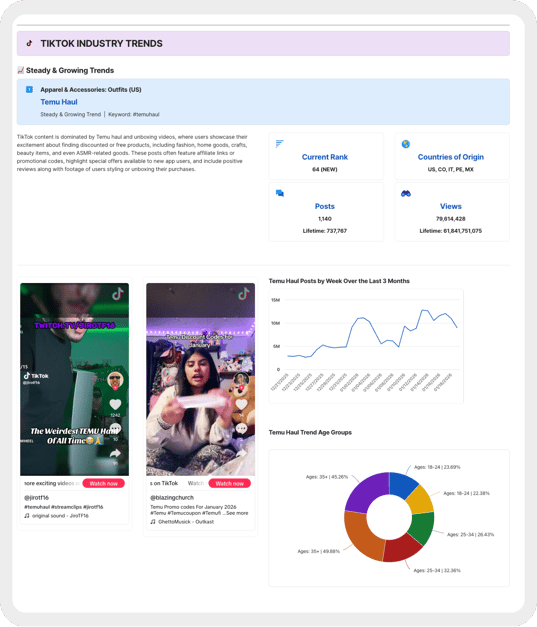Click the Current Rank bars icon
This screenshot has width=537, height=627.
tap(279, 144)
